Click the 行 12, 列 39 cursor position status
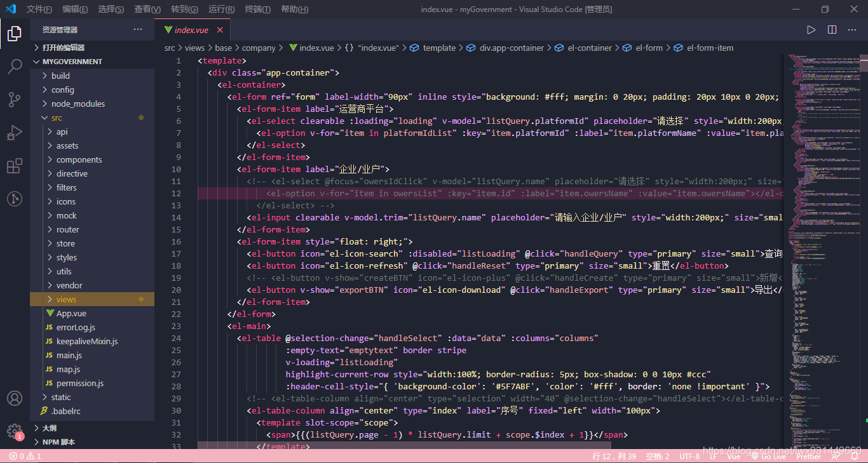 coord(614,456)
